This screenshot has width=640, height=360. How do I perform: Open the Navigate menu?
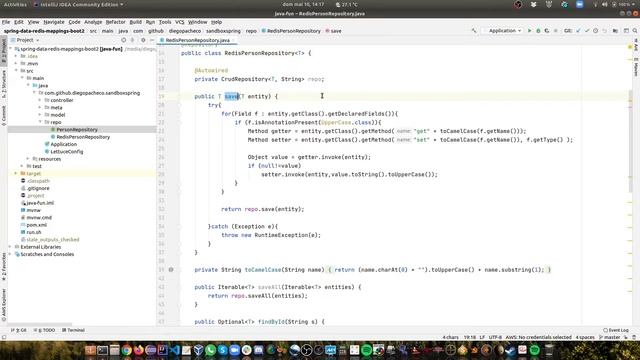point(54,22)
